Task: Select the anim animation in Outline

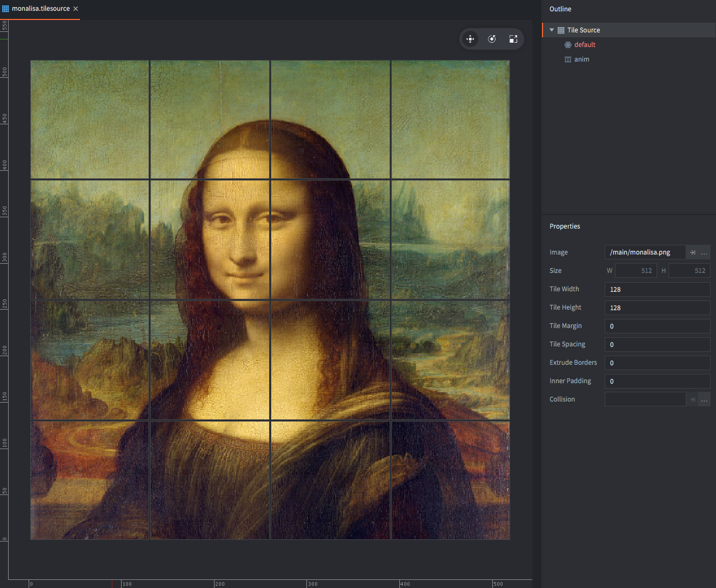Action: pyautogui.click(x=581, y=59)
